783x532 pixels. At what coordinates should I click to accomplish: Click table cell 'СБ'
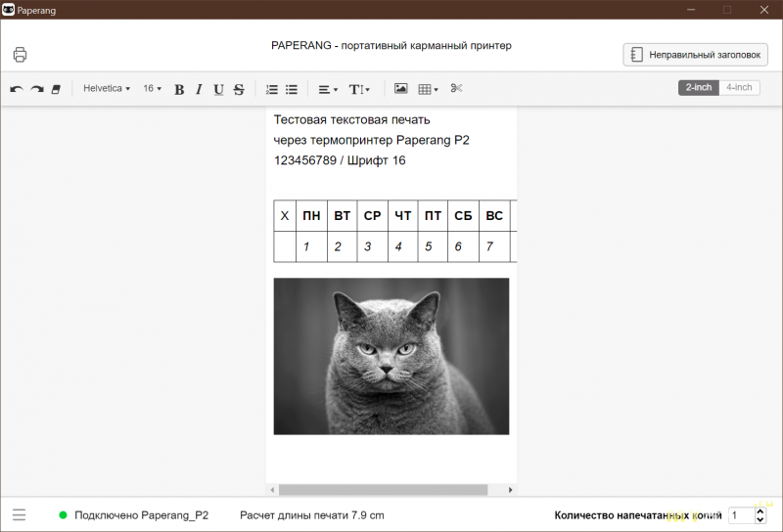[463, 215]
